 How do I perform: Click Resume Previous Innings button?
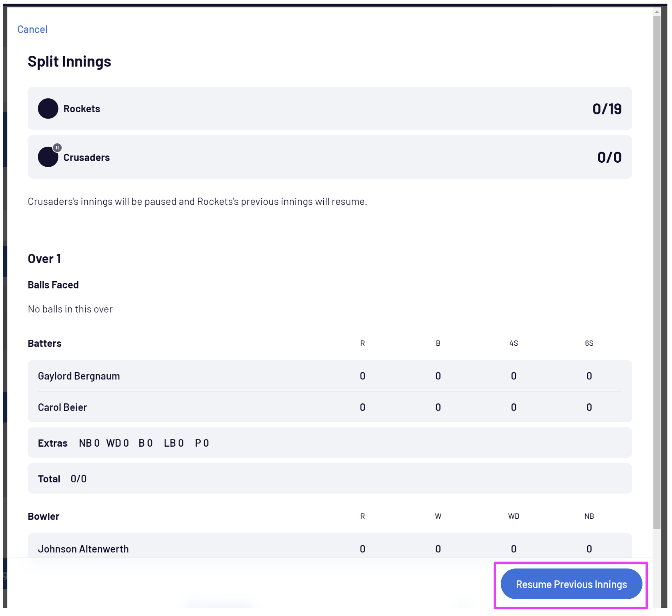click(571, 584)
